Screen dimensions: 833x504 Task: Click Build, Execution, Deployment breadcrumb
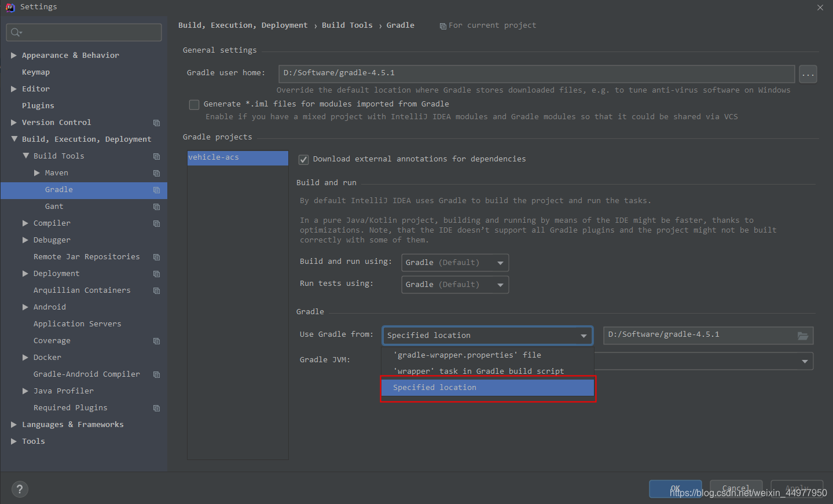(243, 25)
